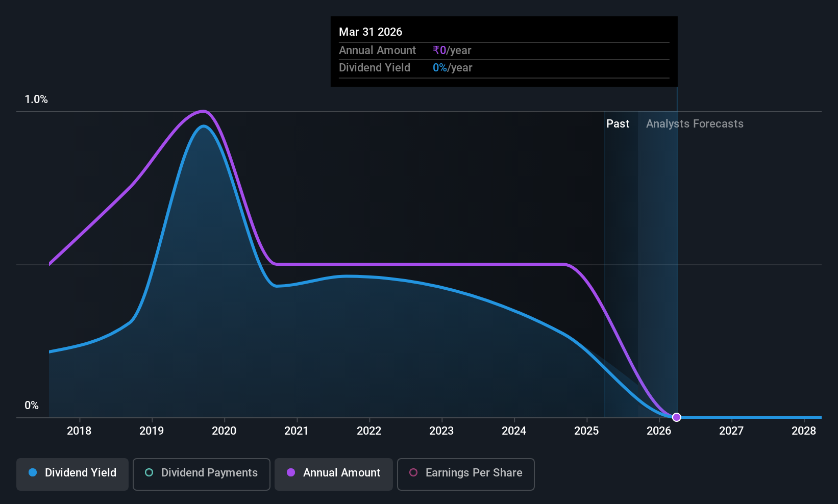Enable the Earnings Per Share series
This screenshot has width=838, height=504.
[465, 474]
